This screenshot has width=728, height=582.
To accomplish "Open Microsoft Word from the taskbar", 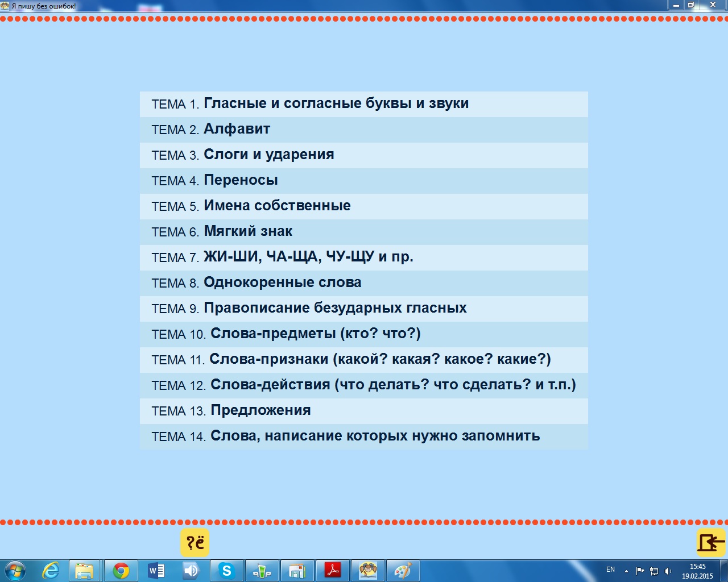I will (x=156, y=571).
